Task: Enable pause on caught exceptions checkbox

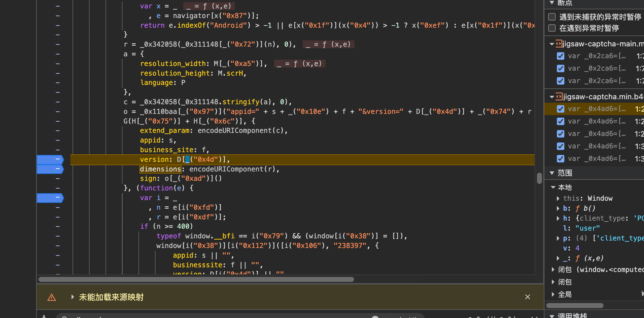Action: [552, 28]
